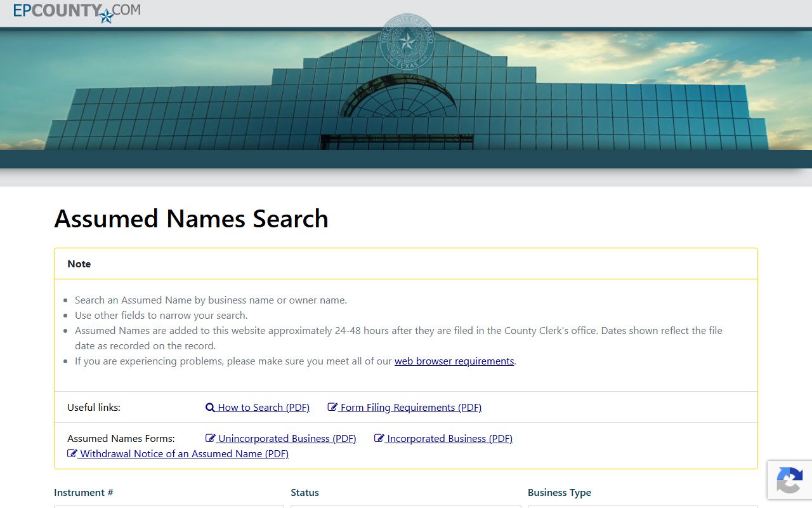Click the magnifier icon beside How to Search

pyautogui.click(x=211, y=408)
